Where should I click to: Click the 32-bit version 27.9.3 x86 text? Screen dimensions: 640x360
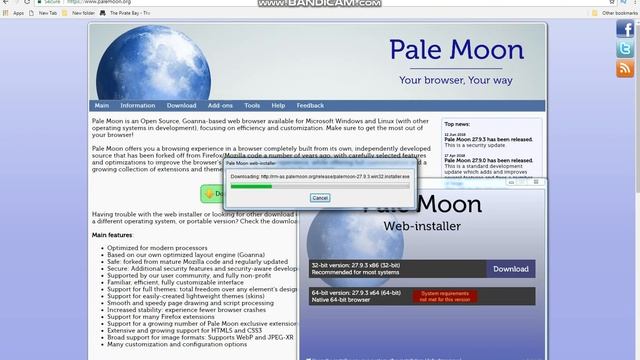point(356,265)
